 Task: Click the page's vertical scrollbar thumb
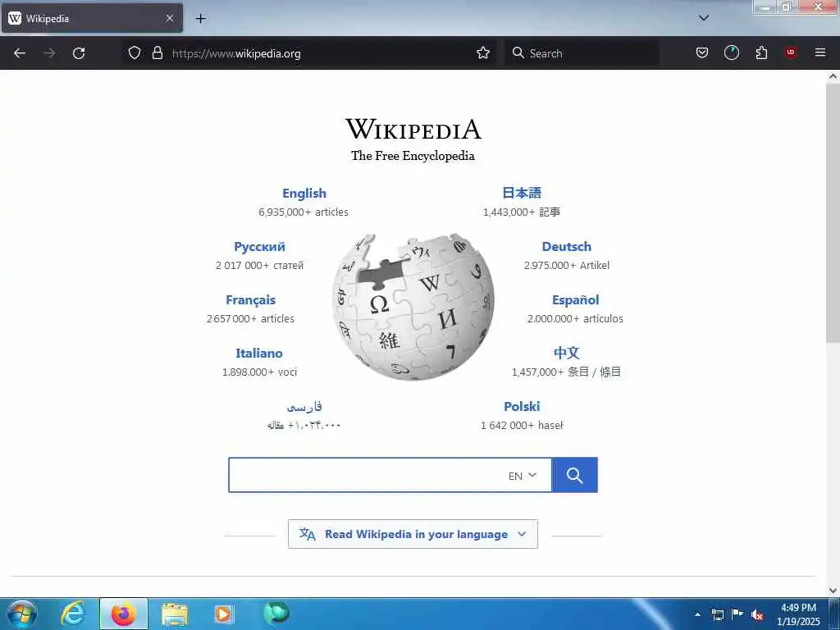[x=833, y=213]
